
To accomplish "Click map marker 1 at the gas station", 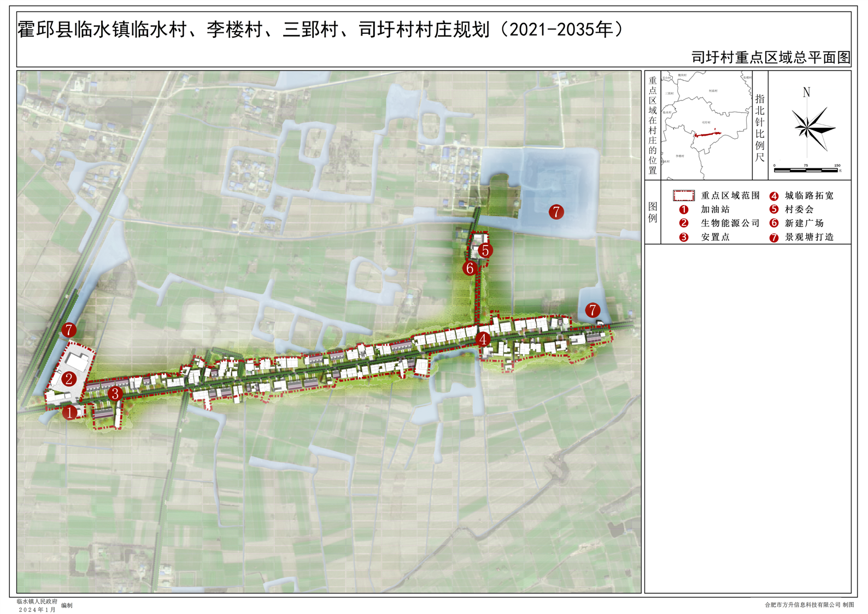I will 70,412.
